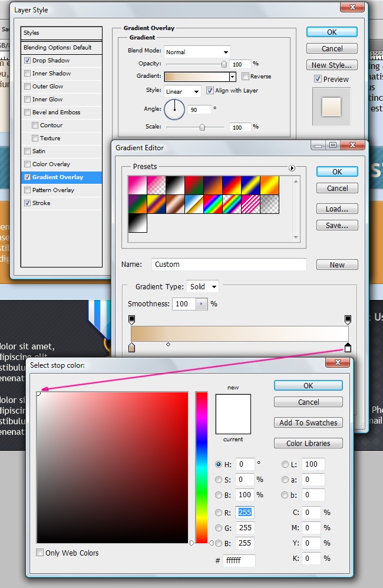
Task: Click the gradient midpoint diamond marker
Action: 169,344
